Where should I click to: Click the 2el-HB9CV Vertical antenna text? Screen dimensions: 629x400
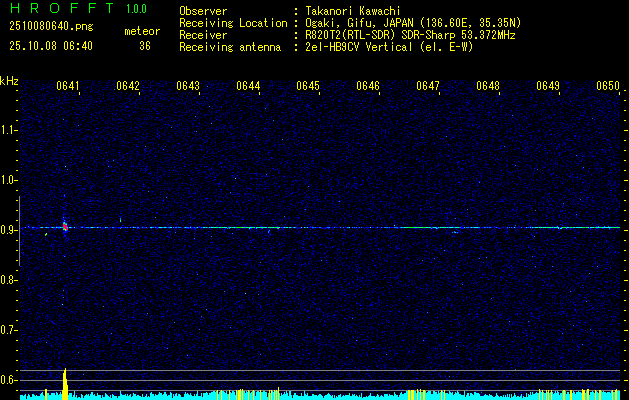coord(389,47)
